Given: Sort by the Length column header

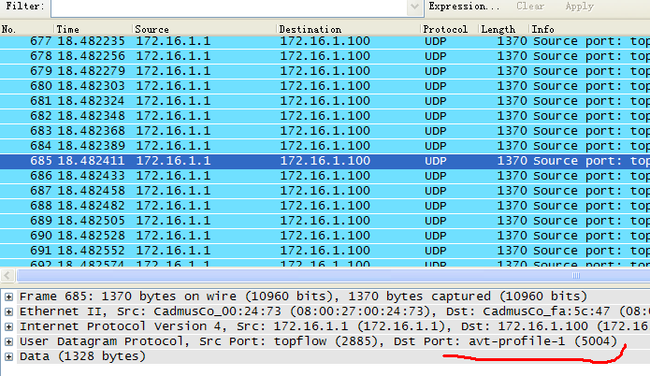Looking at the screenshot, I should (504, 29).
